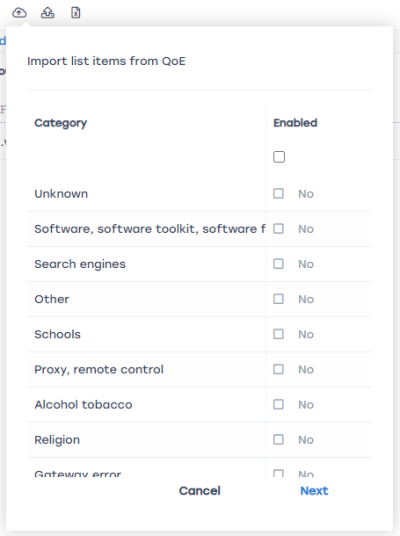Select the Religion row label
Screen dimensions: 400x536
tap(57, 440)
